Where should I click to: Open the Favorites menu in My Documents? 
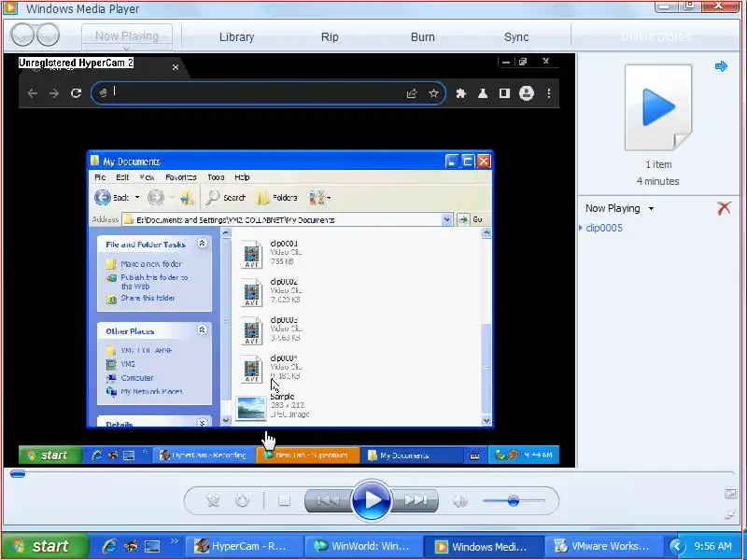pyautogui.click(x=180, y=177)
